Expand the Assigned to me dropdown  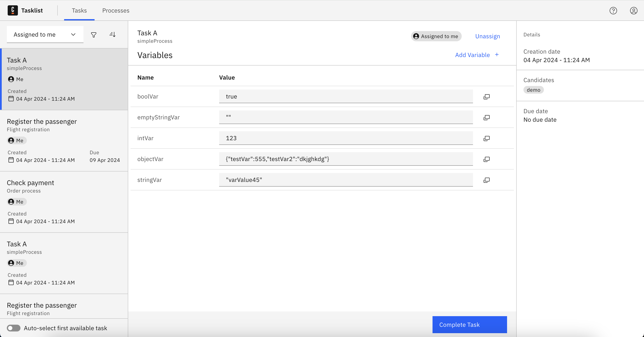[44, 34]
